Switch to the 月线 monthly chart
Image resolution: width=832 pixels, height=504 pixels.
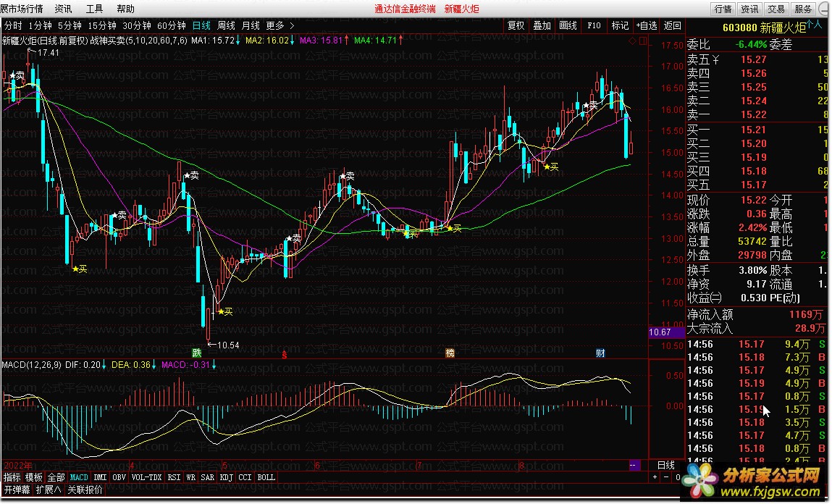251,25
